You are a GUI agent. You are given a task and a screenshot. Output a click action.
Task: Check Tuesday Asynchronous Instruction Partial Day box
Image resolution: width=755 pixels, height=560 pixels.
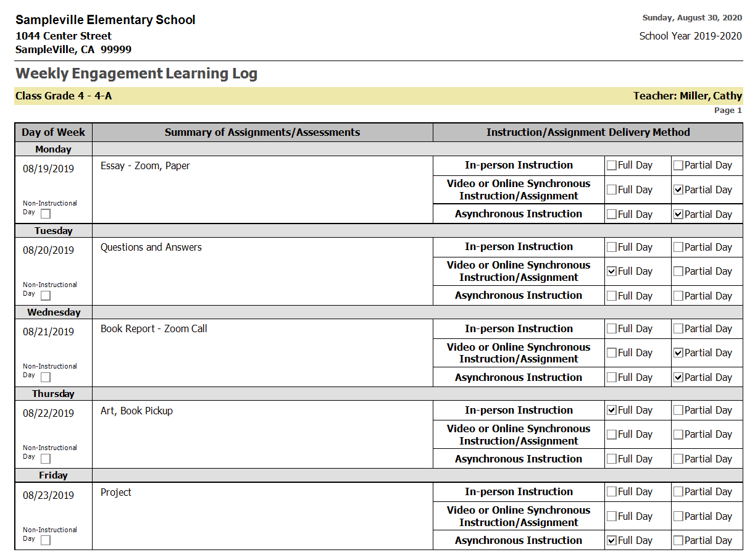[x=678, y=296]
